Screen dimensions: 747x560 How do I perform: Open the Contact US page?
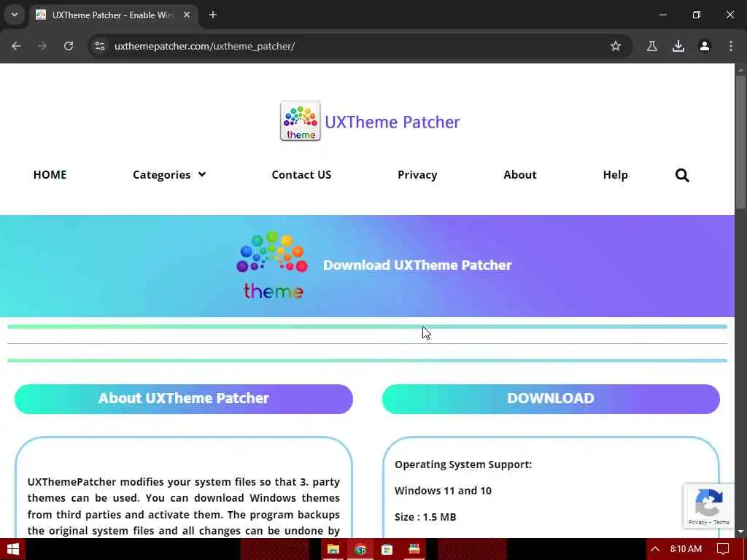click(301, 175)
